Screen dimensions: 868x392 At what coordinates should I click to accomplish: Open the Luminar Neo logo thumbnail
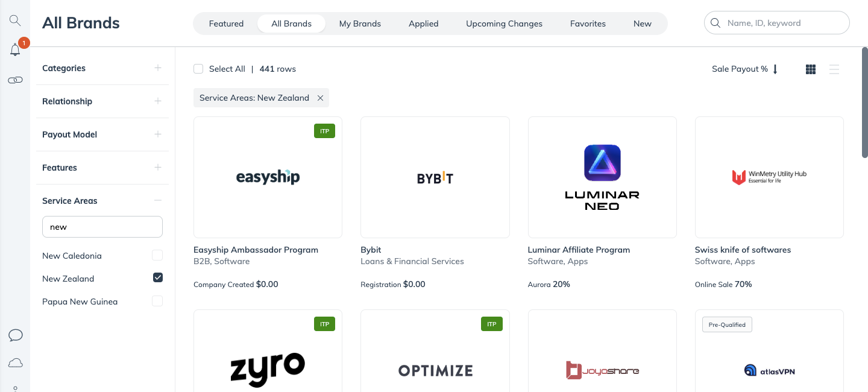[602, 177]
